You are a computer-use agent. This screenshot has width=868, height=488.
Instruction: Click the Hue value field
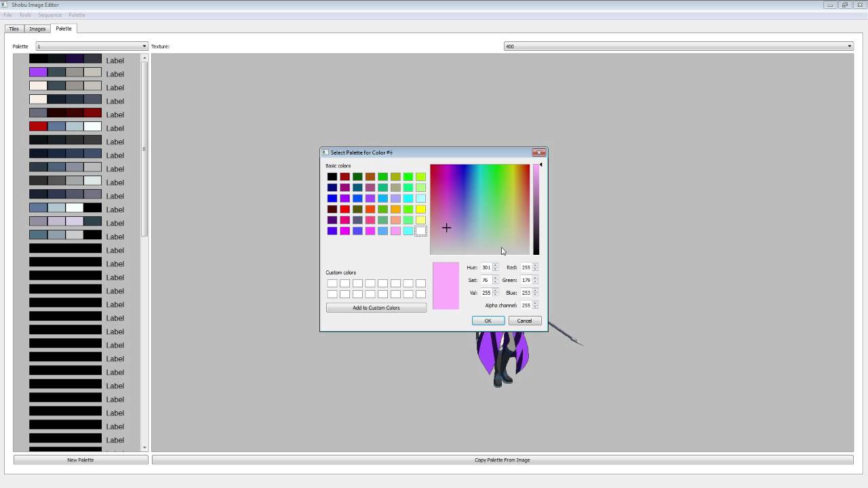[486, 268]
